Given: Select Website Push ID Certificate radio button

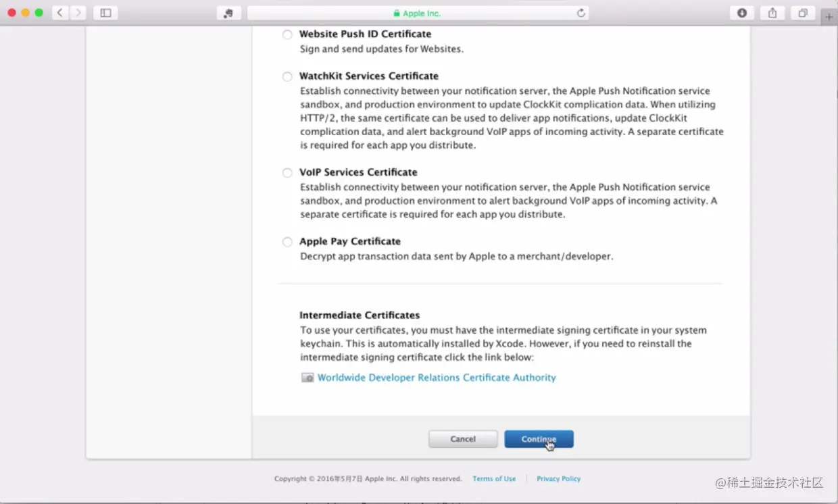Looking at the screenshot, I should pos(287,34).
